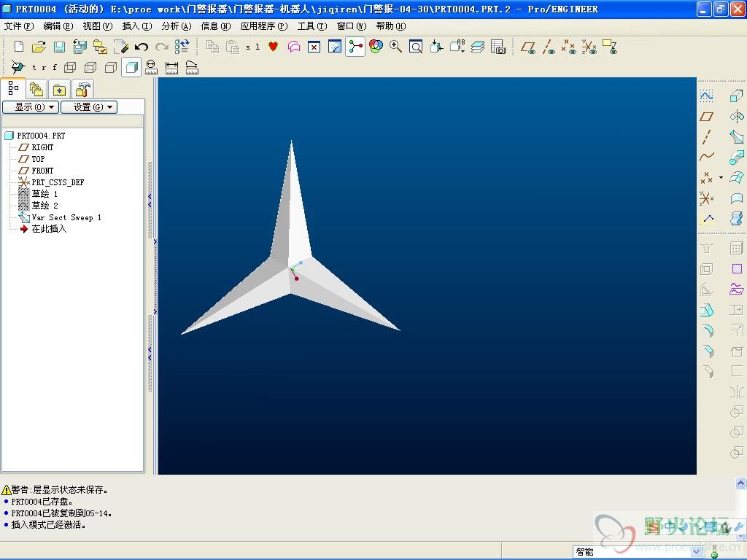Image resolution: width=747 pixels, height=560 pixels.
Task: Select the Datum Curve tool on right
Action: (x=706, y=157)
